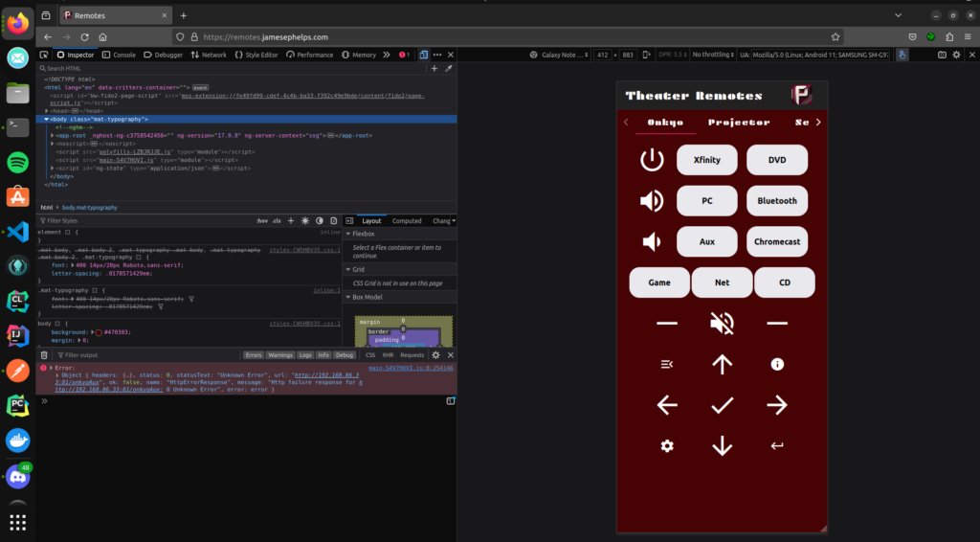
Task: Expand the head element node
Action: point(47,111)
